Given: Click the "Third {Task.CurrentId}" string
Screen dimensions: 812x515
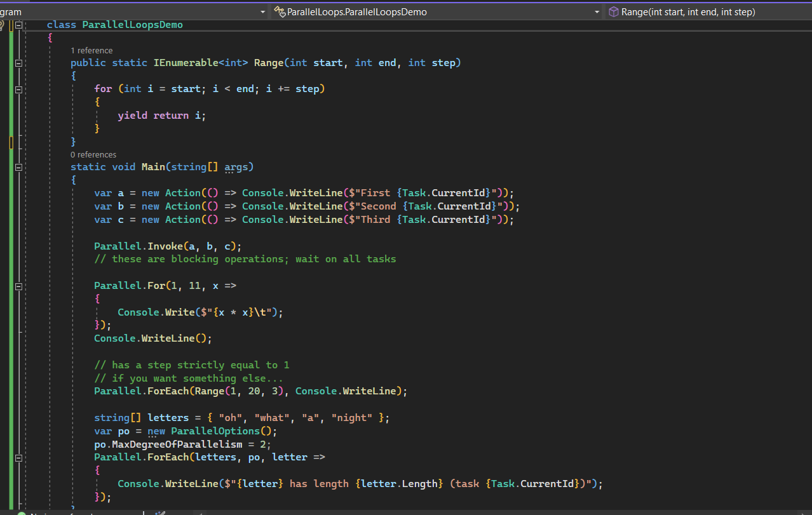Looking at the screenshot, I should pyautogui.click(x=424, y=219).
